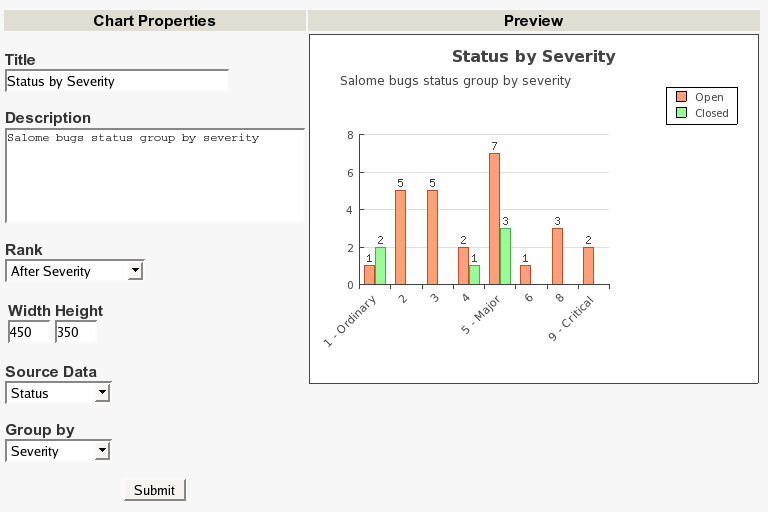Click the Open bar for severity 6
Image resolution: width=768 pixels, height=512 pixels.
coord(525,275)
